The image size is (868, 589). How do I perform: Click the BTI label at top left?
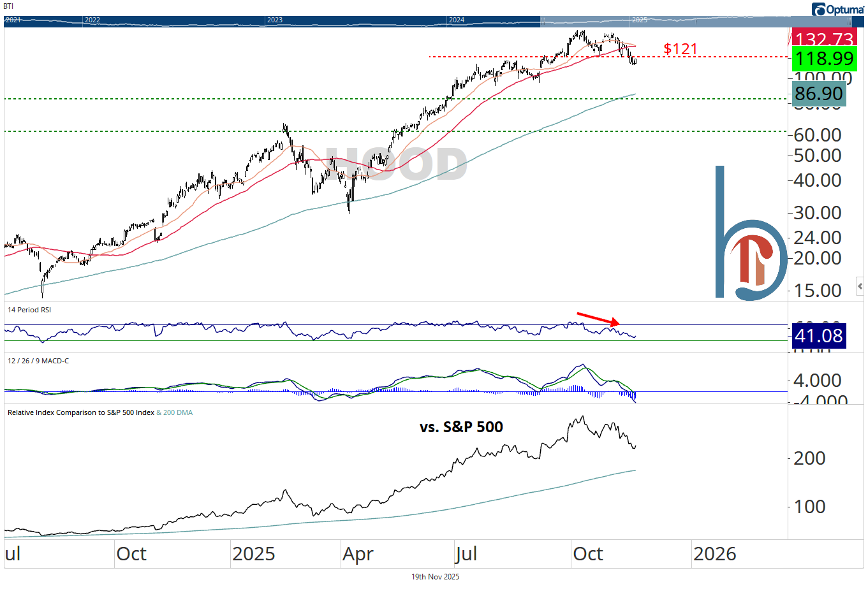(x=8, y=6)
